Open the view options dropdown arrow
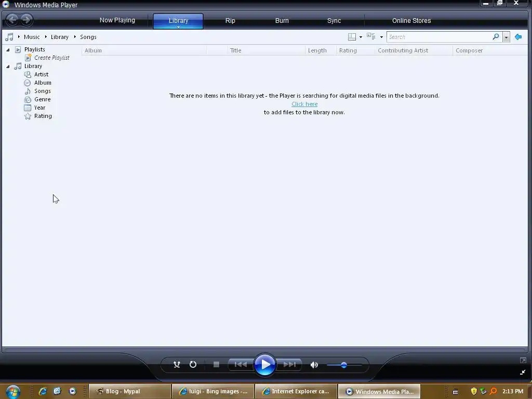Viewport: 532px width, 399px height. pos(381,37)
